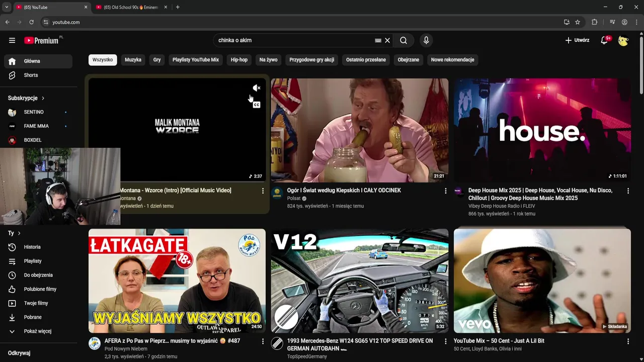Select the Hip-hop filter chip
The width and height of the screenshot is (644, 362).
click(x=239, y=60)
